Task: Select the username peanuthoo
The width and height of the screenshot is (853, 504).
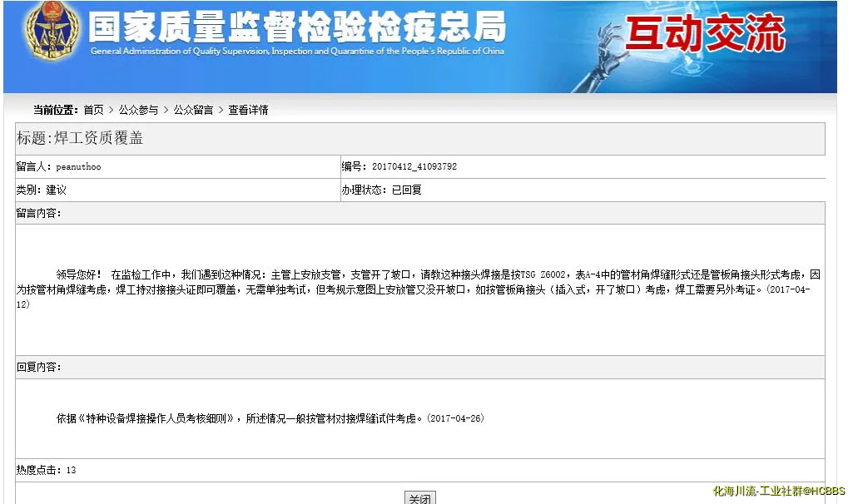Action: pyautogui.click(x=78, y=167)
